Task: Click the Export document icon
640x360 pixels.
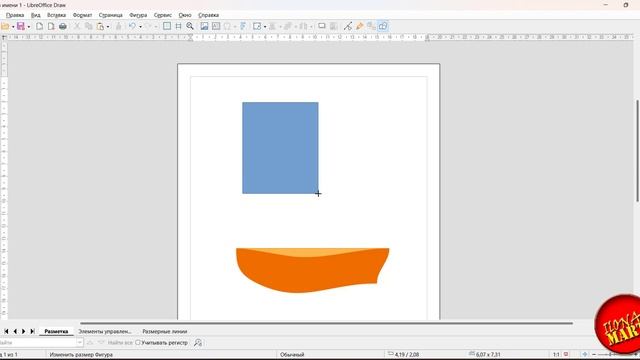Action: pos(39,27)
